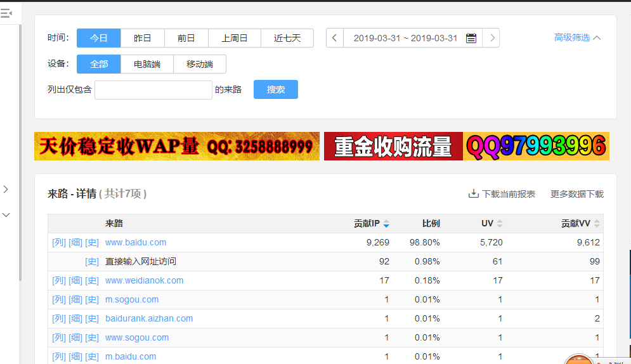Viewport: 631px width, 364px height.
Task: Select 昨日 time filter
Action: pyautogui.click(x=143, y=38)
